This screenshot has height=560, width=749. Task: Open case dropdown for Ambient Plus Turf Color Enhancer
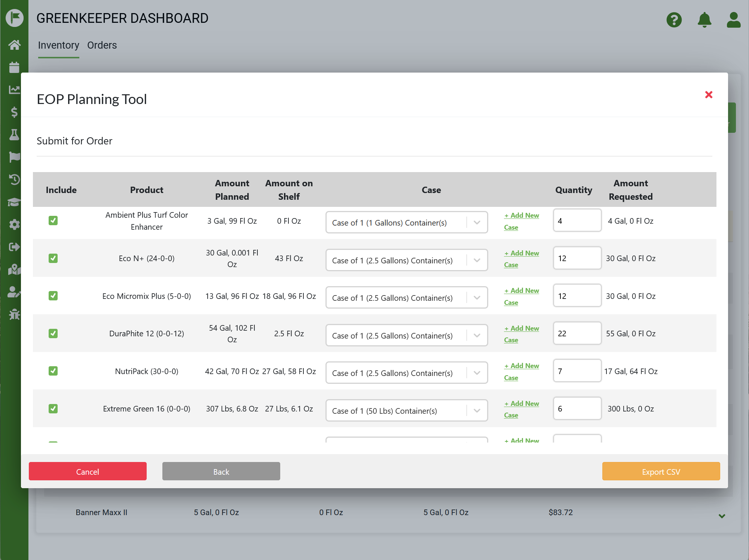coord(407,223)
